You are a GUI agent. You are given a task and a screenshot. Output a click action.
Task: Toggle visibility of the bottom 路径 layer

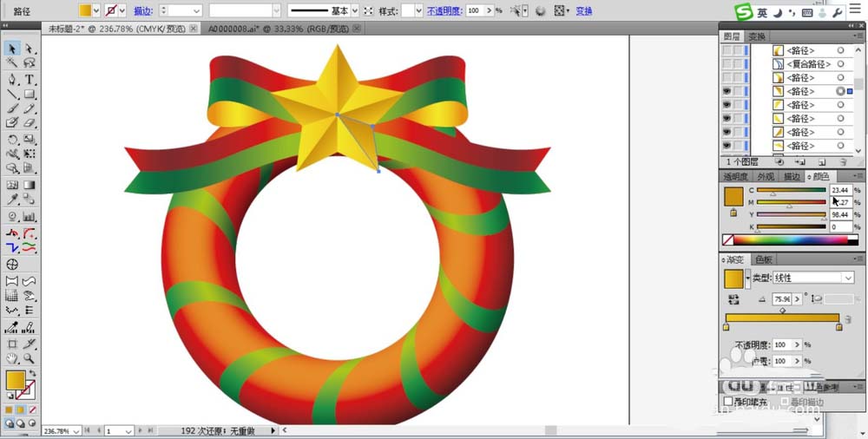tap(727, 146)
